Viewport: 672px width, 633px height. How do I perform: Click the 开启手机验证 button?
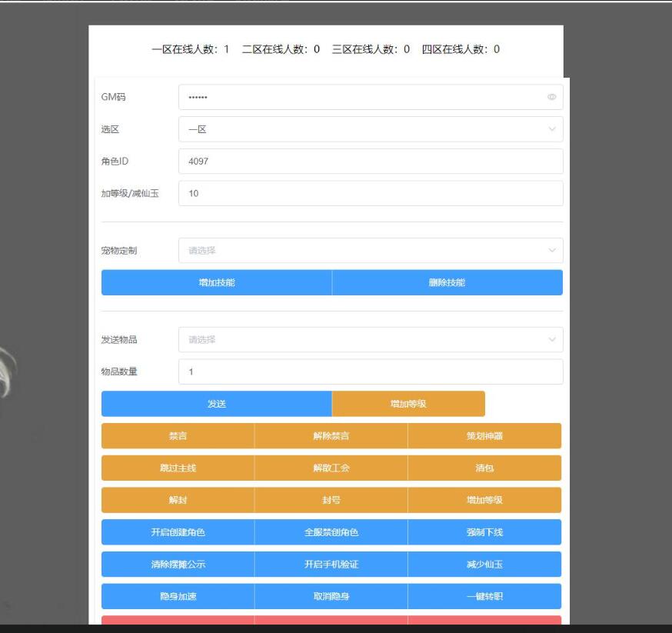point(331,565)
